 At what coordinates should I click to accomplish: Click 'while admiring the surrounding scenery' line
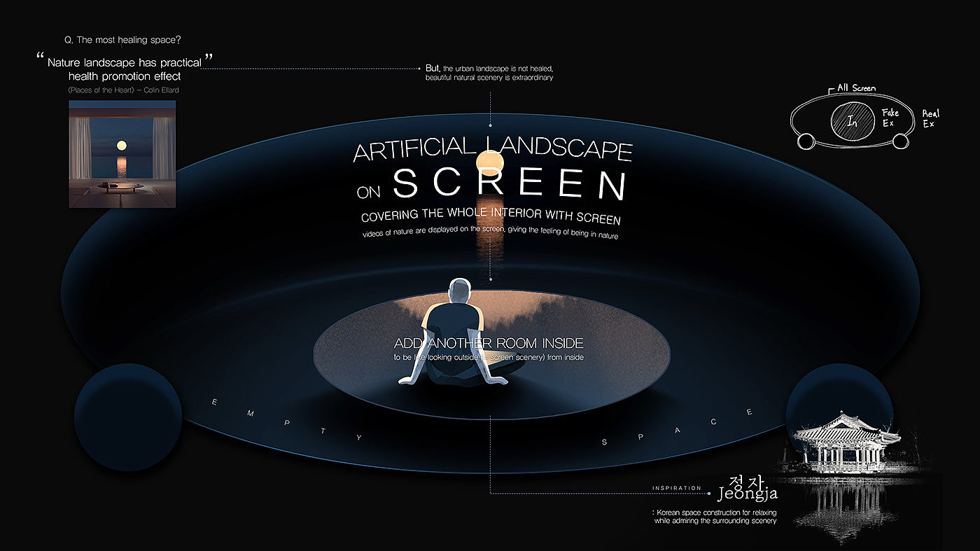tap(715, 521)
